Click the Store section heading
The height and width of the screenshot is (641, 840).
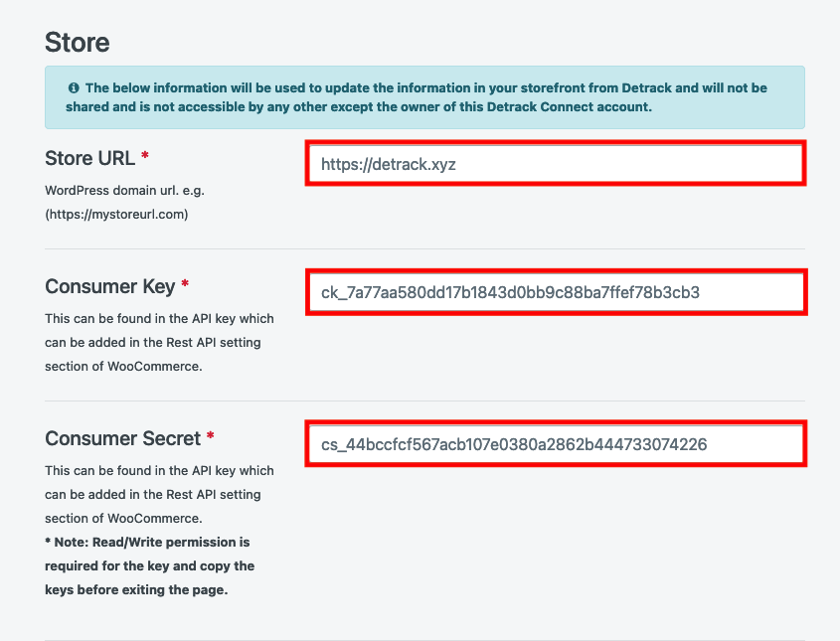point(78,43)
